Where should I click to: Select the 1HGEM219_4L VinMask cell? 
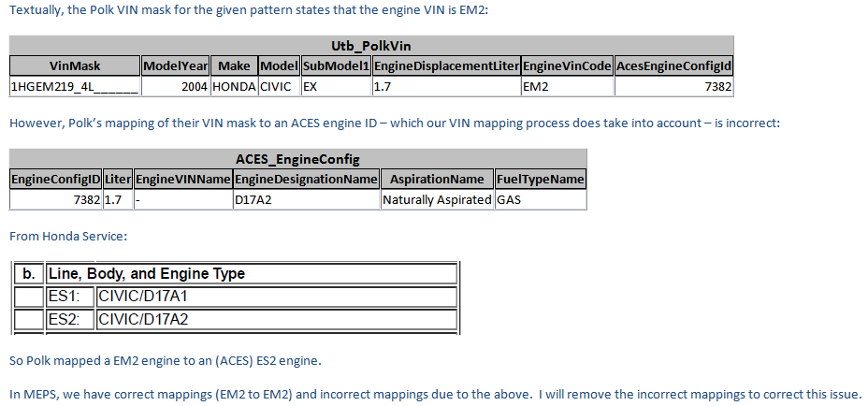(75, 86)
